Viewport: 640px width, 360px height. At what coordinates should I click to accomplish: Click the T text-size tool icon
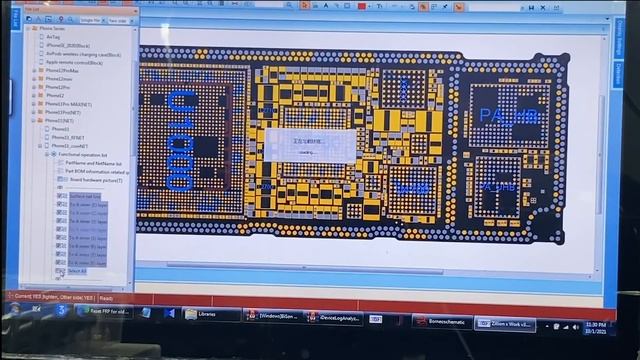point(379,6)
